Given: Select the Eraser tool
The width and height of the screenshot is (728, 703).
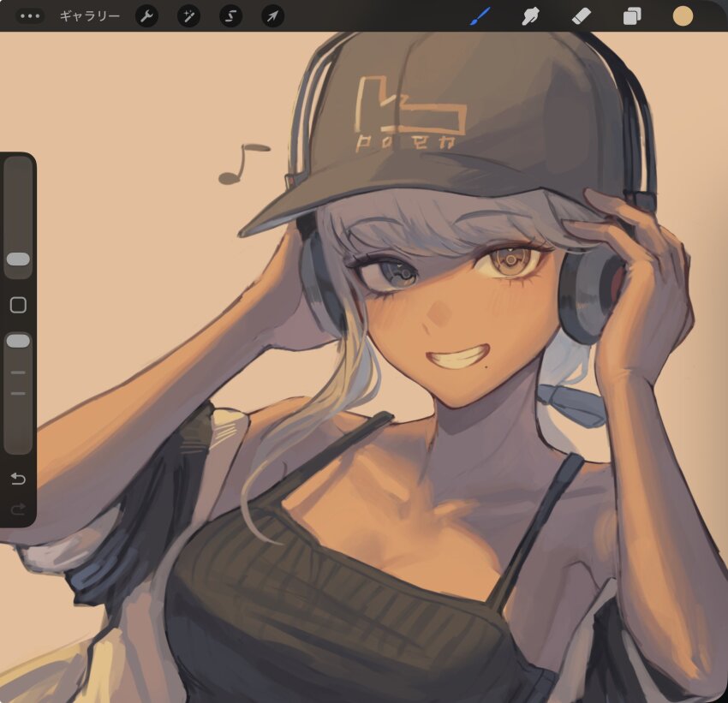Looking at the screenshot, I should (x=582, y=15).
